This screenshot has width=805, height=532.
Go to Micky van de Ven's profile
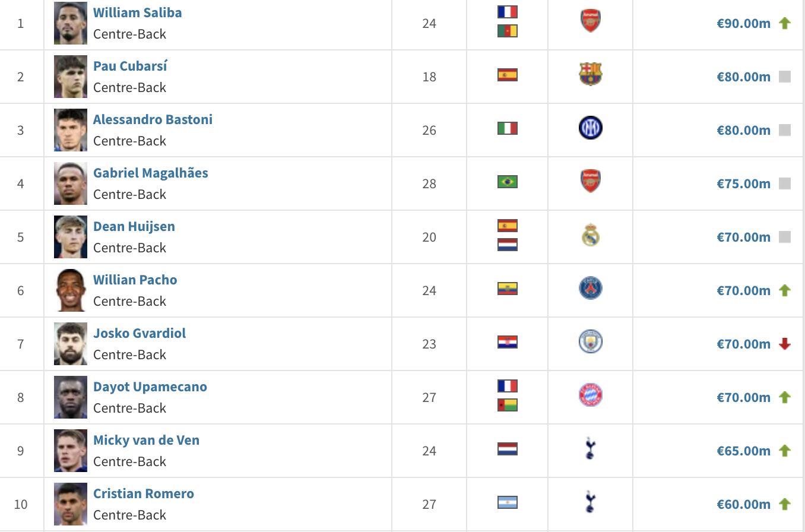coord(146,440)
